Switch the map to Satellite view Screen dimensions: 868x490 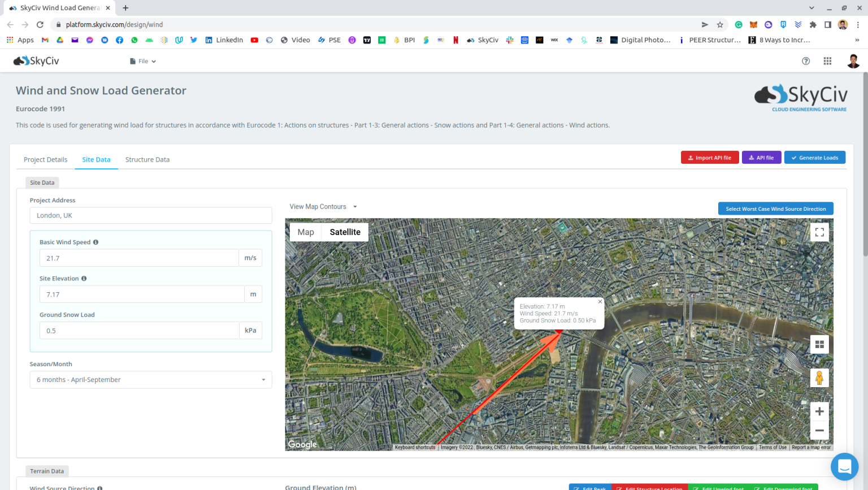[345, 232]
